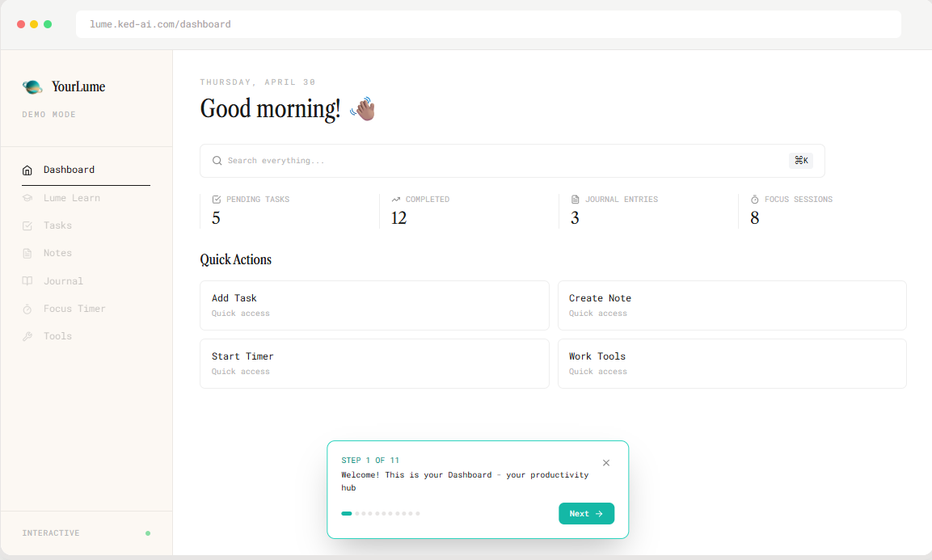Close the onboarding tour popup

click(605, 462)
